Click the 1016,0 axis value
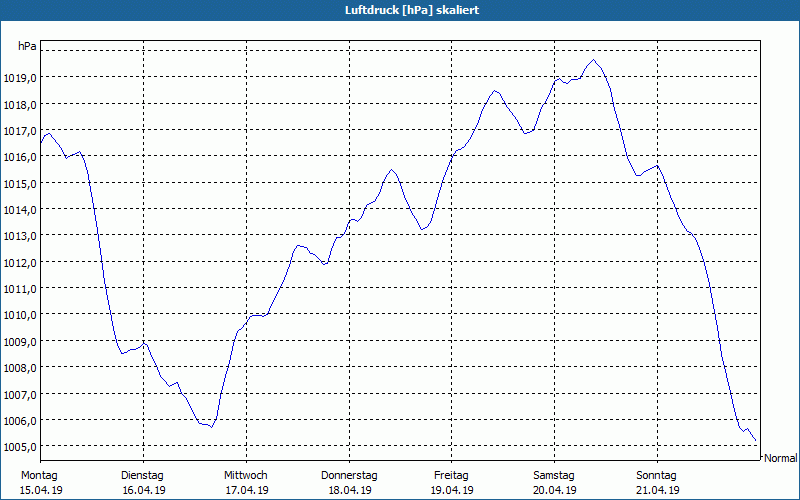This screenshot has height=500, width=800. pos(20,157)
